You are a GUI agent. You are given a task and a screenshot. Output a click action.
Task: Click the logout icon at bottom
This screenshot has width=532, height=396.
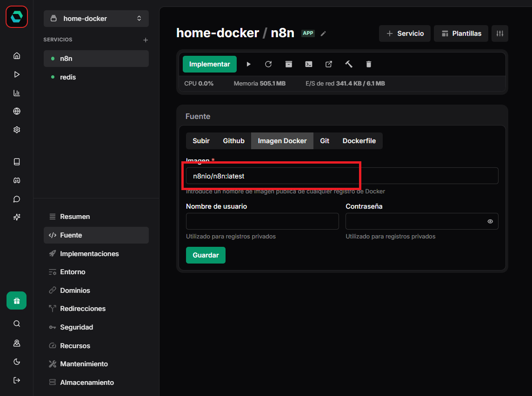(x=17, y=380)
